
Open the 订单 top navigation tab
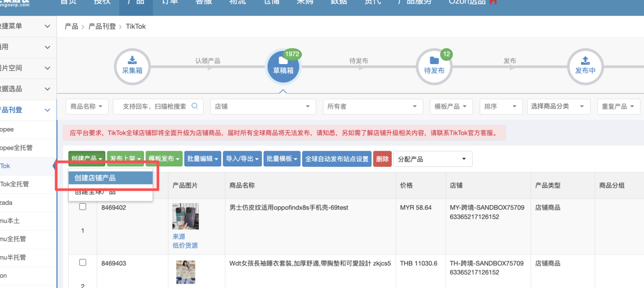click(x=170, y=2)
